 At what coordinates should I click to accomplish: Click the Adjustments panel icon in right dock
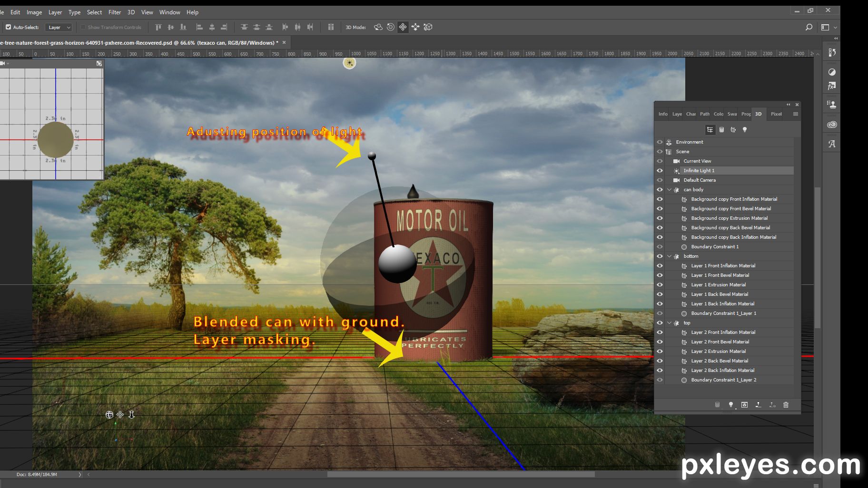832,72
